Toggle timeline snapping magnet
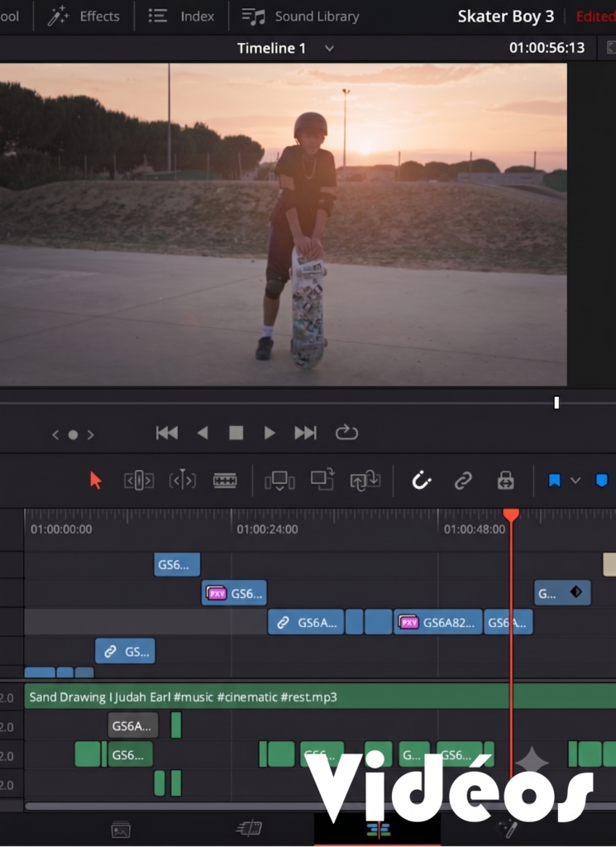Viewport: 616px width, 847px height. [421, 481]
